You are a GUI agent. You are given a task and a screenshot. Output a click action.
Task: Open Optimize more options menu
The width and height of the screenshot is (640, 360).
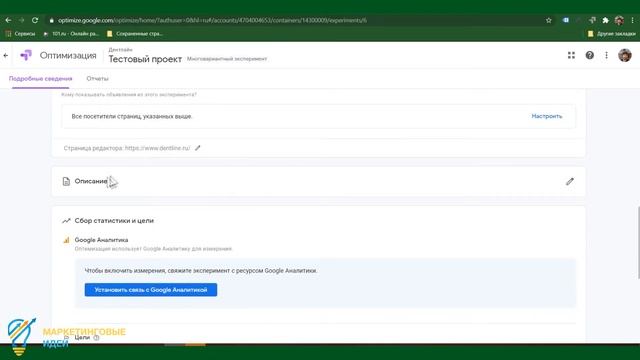[607, 55]
